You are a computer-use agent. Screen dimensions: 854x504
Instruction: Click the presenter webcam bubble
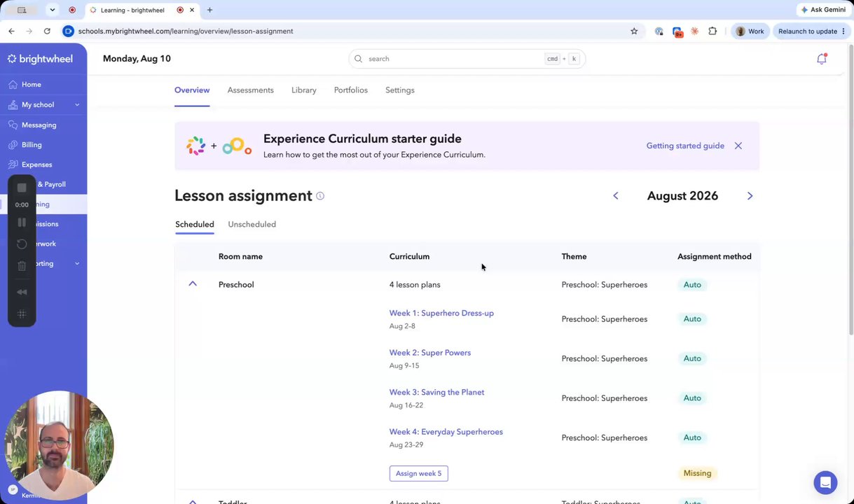(x=59, y=446)
